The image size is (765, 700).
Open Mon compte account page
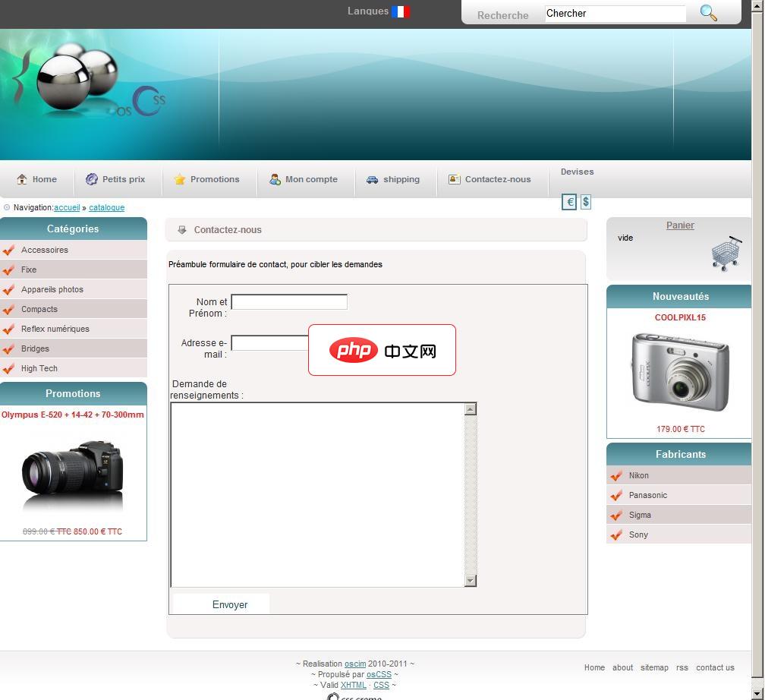click(x=304, y=180)
